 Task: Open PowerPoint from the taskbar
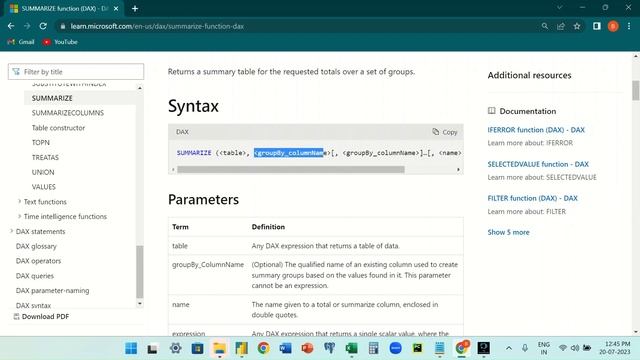307,348
